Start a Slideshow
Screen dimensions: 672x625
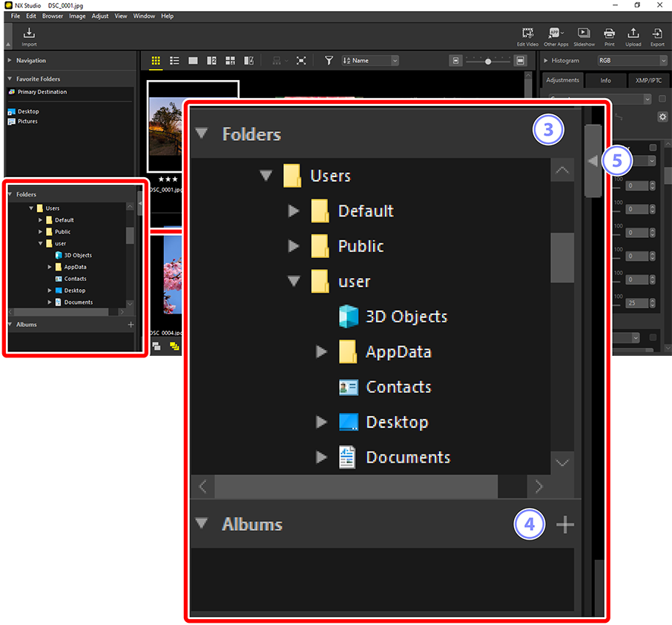click(x=584, y=36)
